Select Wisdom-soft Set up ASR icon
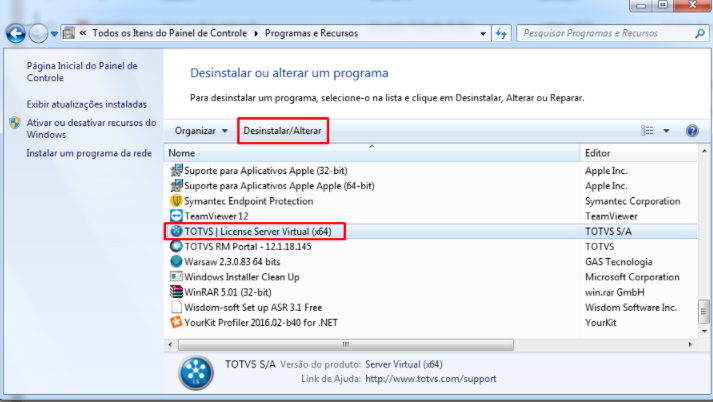 point(176,307)
